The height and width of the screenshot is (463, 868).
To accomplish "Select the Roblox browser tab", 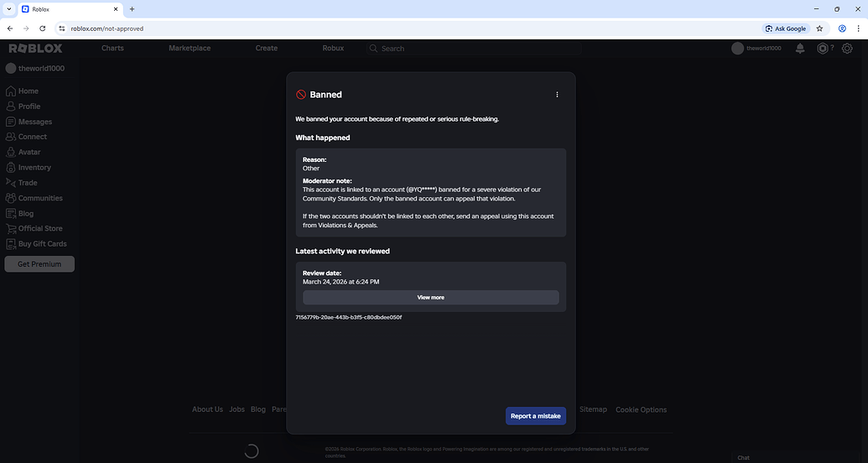I will coord(70,9).
